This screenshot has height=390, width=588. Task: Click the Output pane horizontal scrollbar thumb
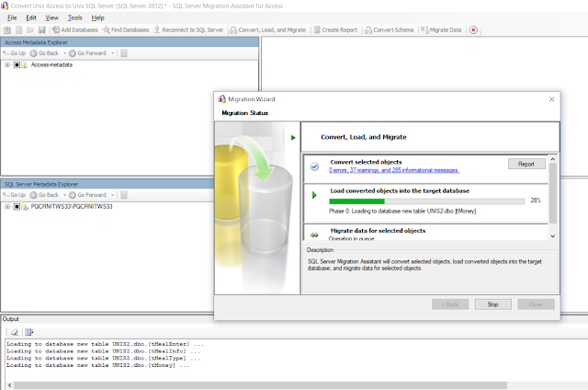pos(260,385)
